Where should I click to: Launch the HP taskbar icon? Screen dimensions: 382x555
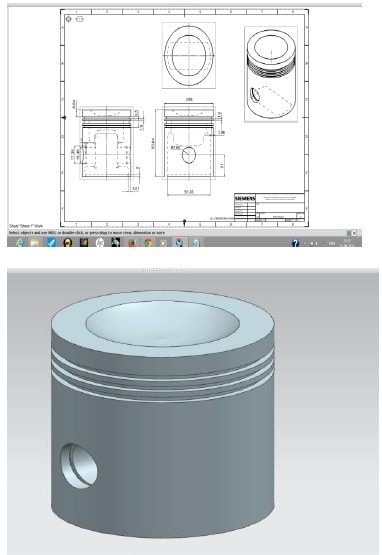[99, 242]
